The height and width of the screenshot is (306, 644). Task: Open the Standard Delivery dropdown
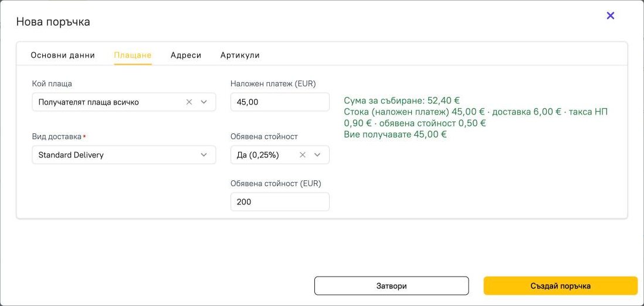pos(124,154)
